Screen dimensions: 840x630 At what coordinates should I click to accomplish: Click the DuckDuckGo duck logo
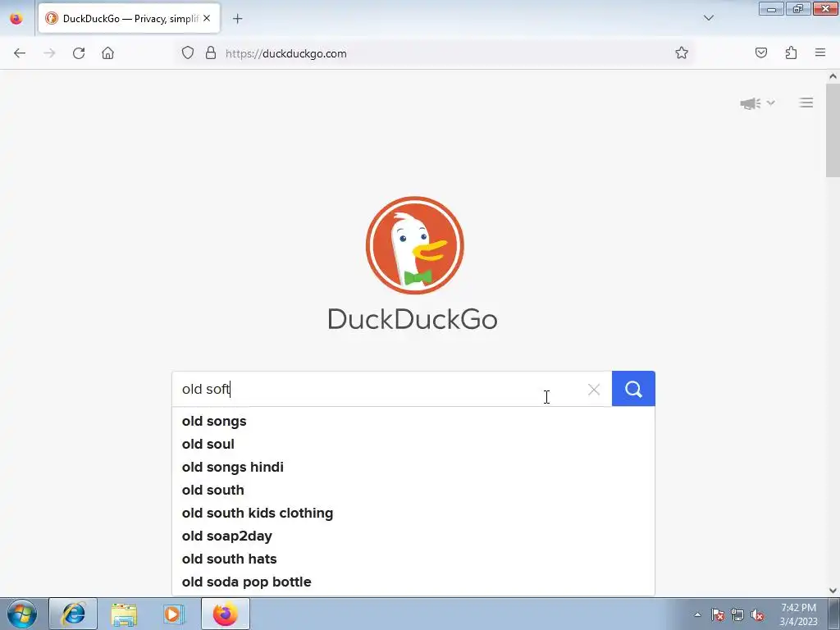coord(414,244)
